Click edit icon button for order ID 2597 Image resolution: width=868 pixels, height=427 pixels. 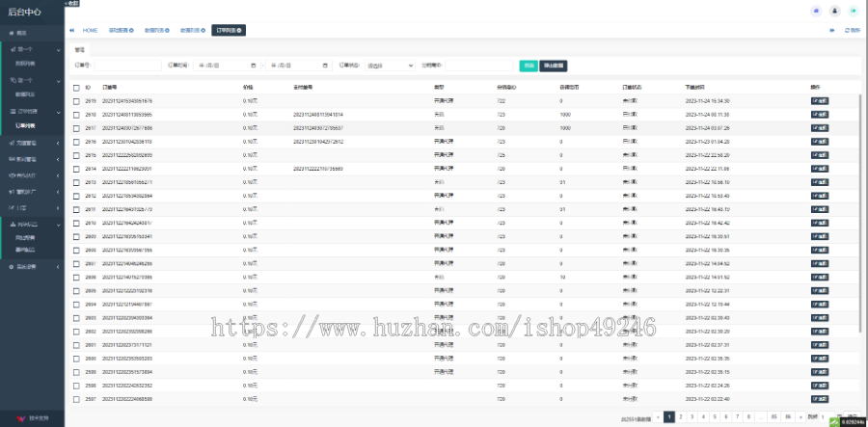pyautogui.click(x=820, y=399)
